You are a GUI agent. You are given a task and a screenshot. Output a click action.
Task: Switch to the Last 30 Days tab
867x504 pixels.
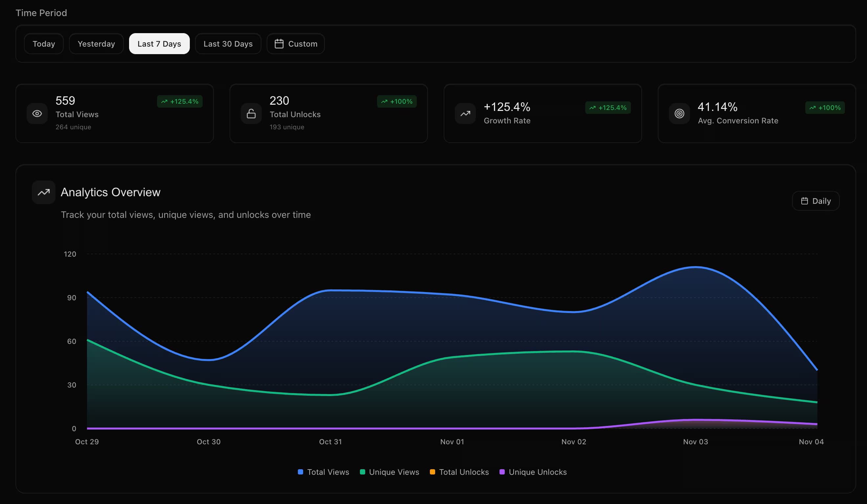click(x=228, y=44)
